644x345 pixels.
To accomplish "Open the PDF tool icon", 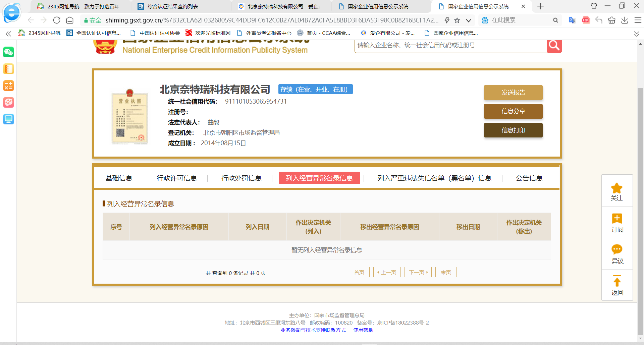I will (x=586, y=20).
